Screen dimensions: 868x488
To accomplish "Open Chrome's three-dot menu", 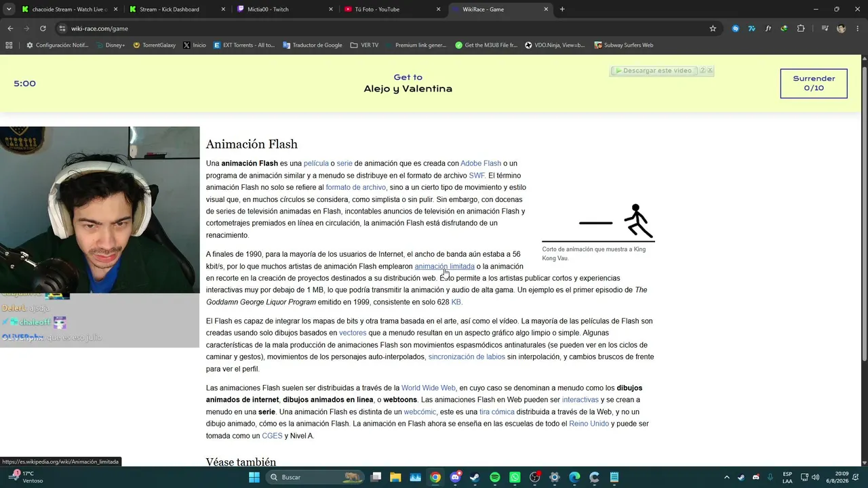I will tap(857, 28).
